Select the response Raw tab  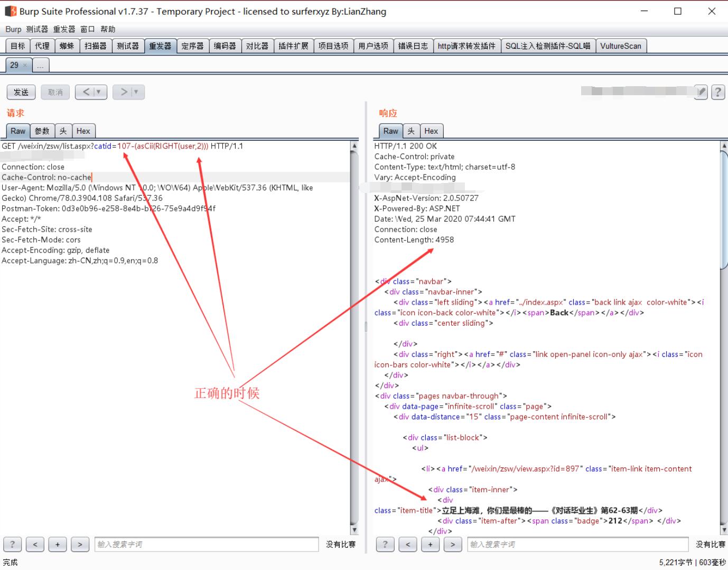tap(391, 131)
